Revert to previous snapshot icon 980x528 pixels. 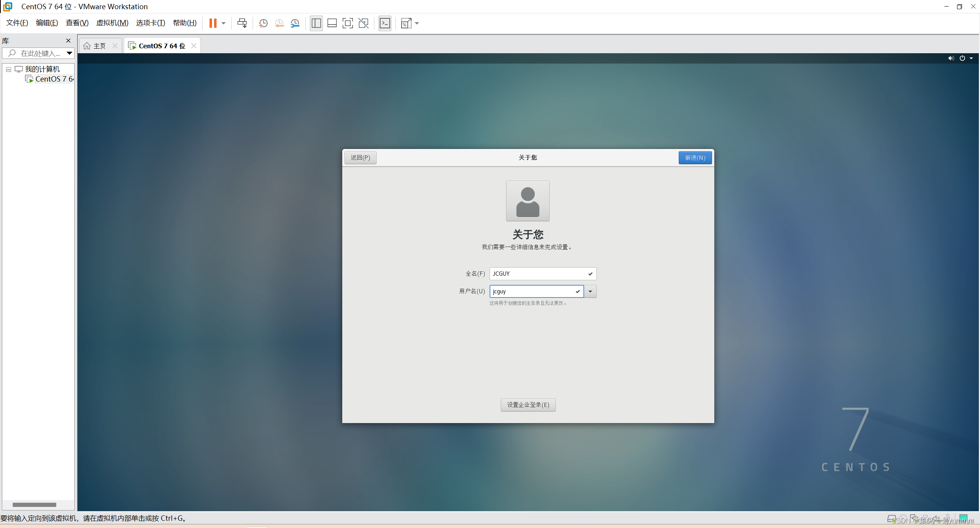coord(279,23)
